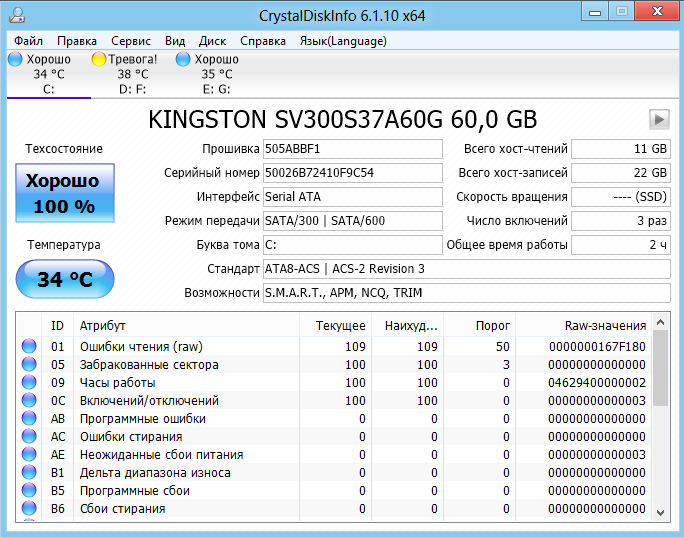Click the Наихуд... column header
Image resolution: width=684 pixels, height=538 pixels.
[x=407, y=326]
